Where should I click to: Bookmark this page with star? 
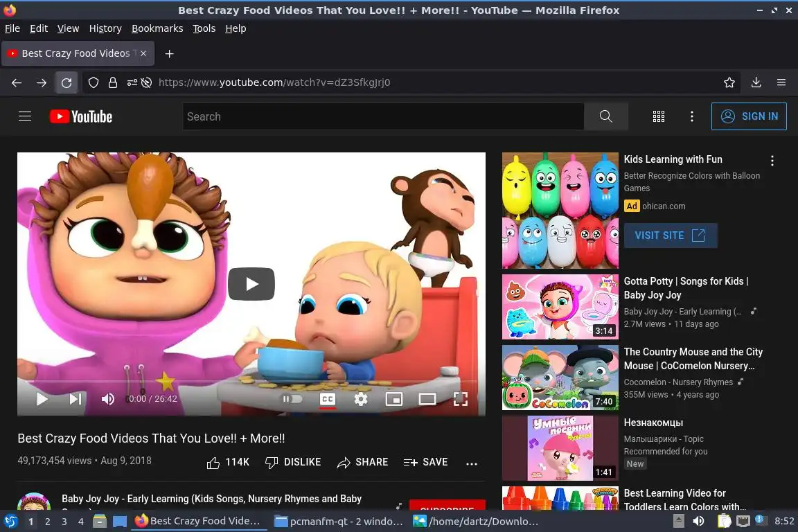[x=729, y=82]
